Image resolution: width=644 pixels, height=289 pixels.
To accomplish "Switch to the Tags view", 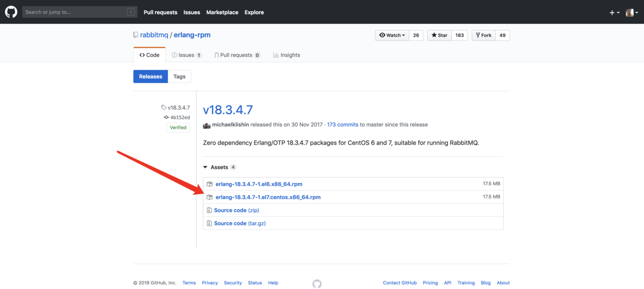I will click(179, 76).
